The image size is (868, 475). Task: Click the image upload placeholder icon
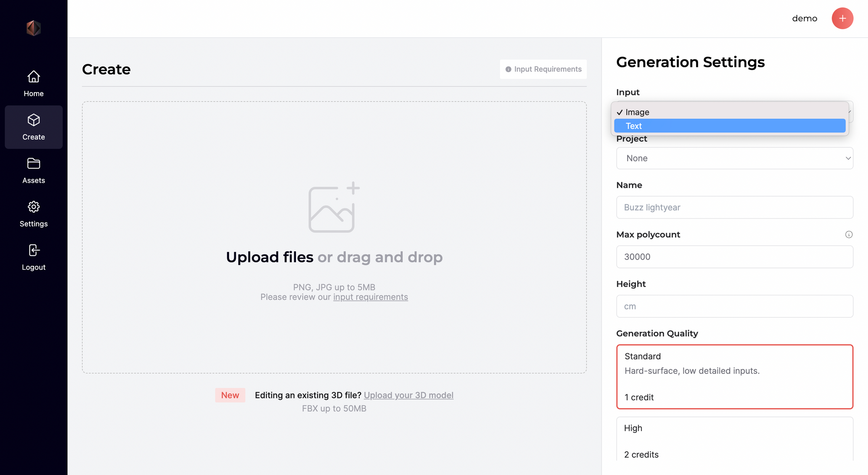(x=333, y=208)
